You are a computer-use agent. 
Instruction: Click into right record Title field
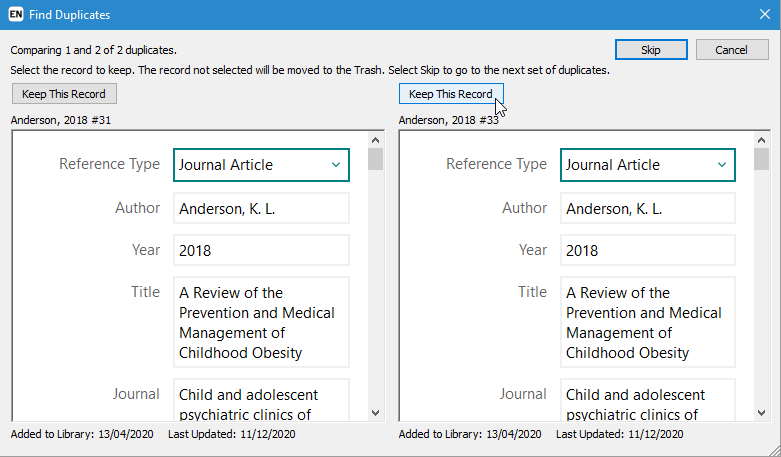pyautogui.click(x=648, y=322)
